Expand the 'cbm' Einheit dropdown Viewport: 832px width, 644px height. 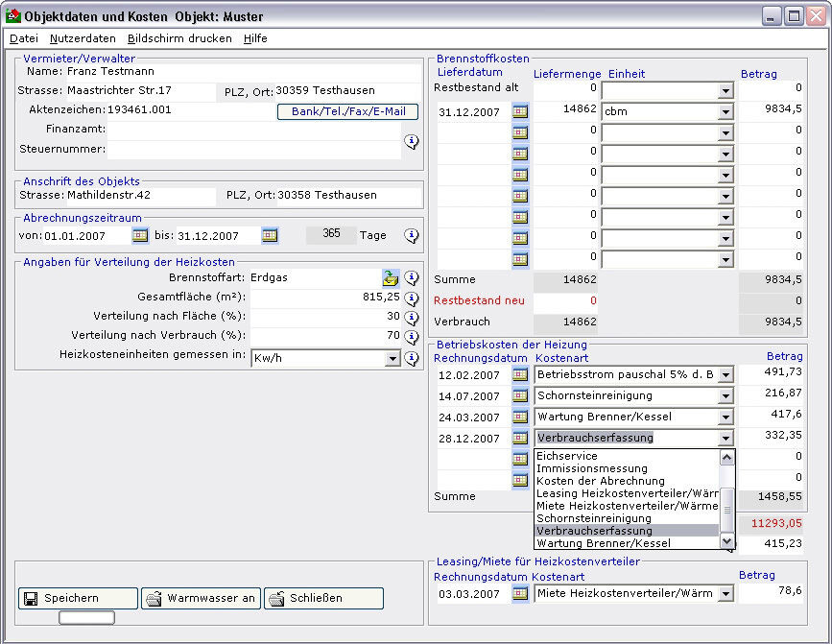click(725, 111)
